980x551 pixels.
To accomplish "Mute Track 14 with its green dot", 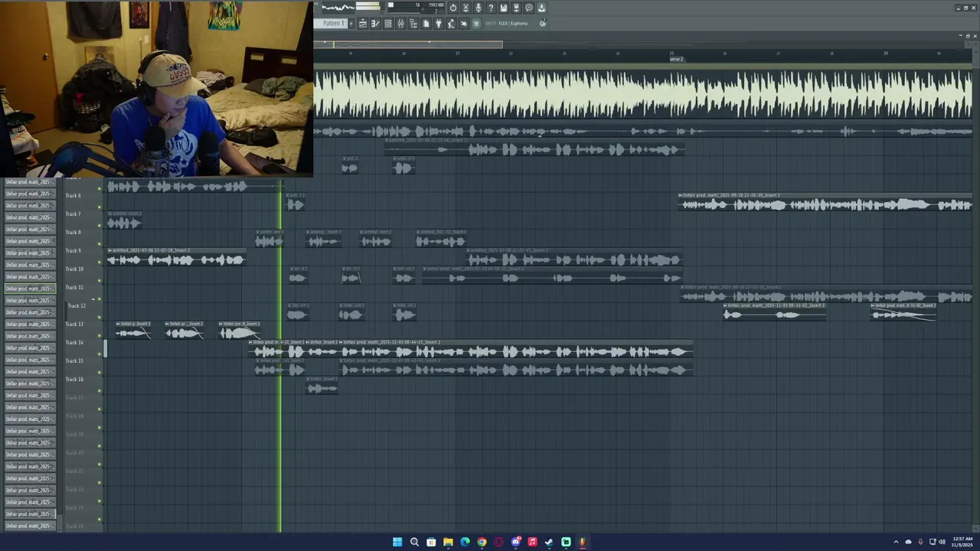I will pyautogui.click(x=100, y=354).
